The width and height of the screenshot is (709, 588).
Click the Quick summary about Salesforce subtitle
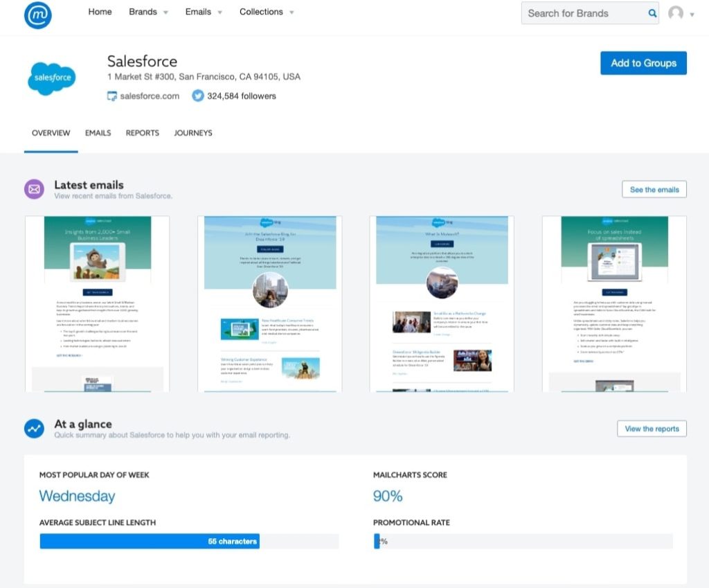(x=172, y=435)
